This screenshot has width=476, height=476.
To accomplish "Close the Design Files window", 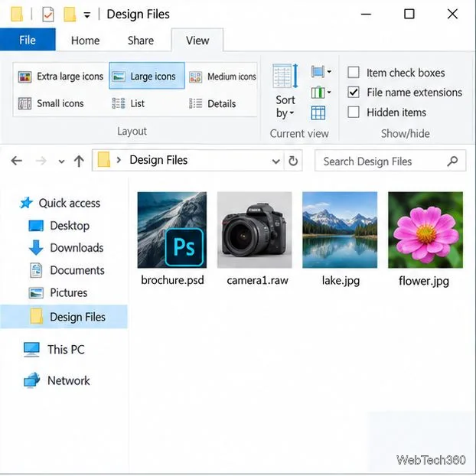I will (452, 14).
